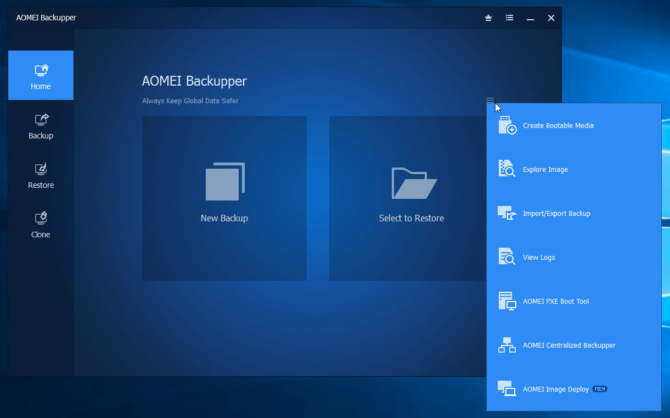Click the Select to Restore label

[x=411, y=218]
